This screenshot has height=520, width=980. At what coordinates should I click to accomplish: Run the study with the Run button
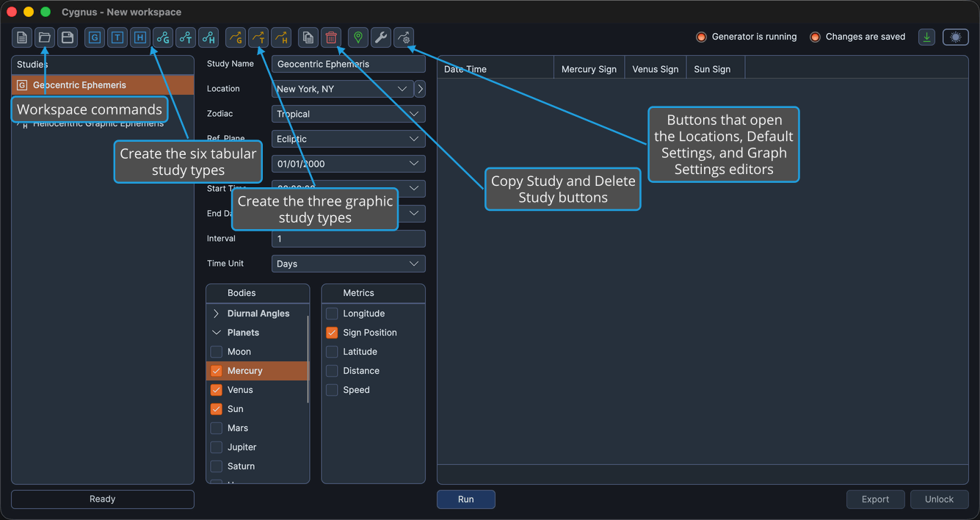[x=466, y=499]
